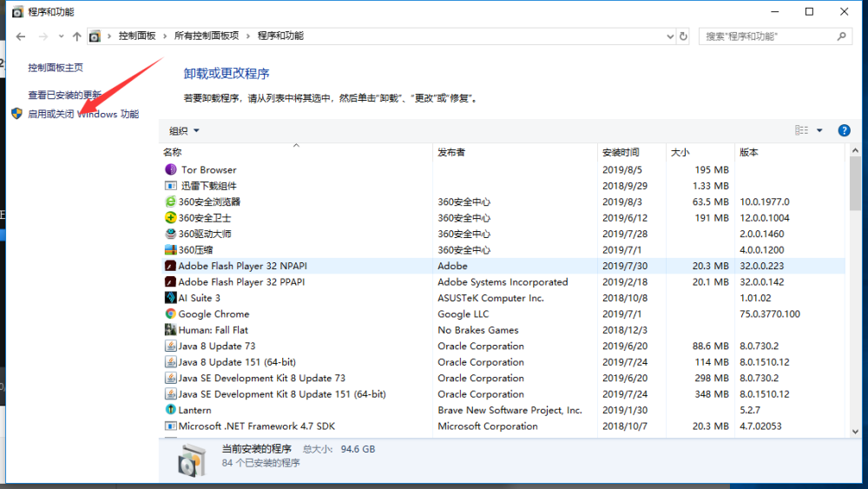Sort by the 名称 column header
Image resolution: width=868 pixels, height=489 pixels.
tap(296, 152)
